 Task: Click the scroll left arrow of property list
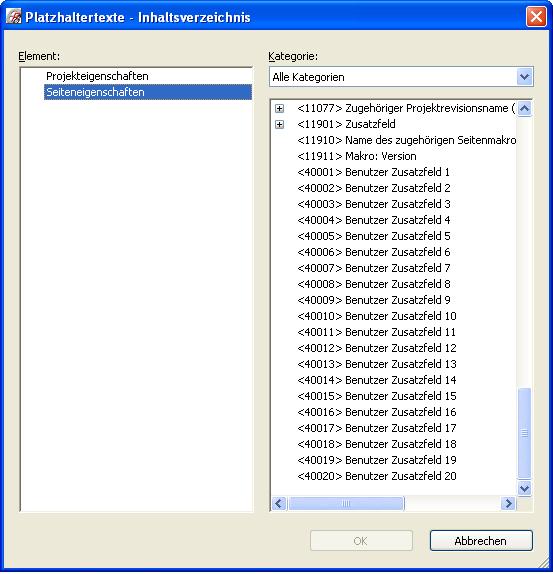click(x=279, y=504)
